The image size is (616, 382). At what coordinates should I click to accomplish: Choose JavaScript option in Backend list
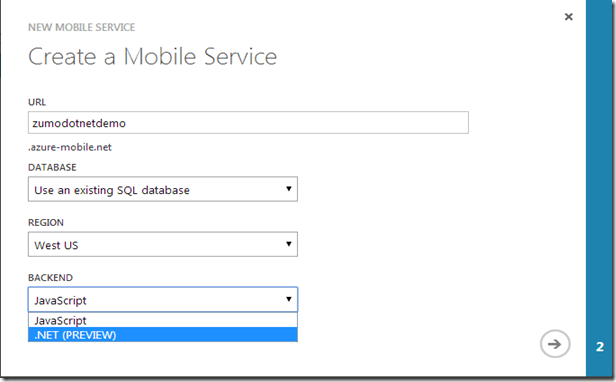pyautogui.click(x=163, y=320)
